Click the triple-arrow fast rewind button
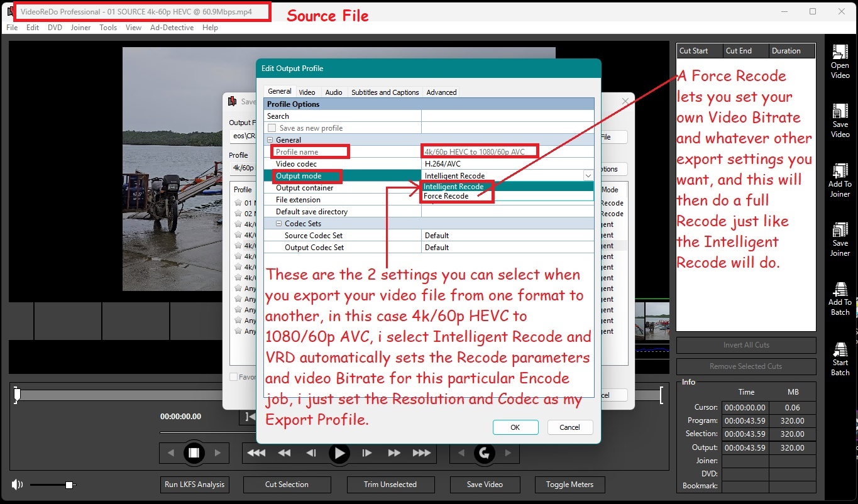Image resolution: width=858 pixels, height=504 pixels. tap(256, 452)
